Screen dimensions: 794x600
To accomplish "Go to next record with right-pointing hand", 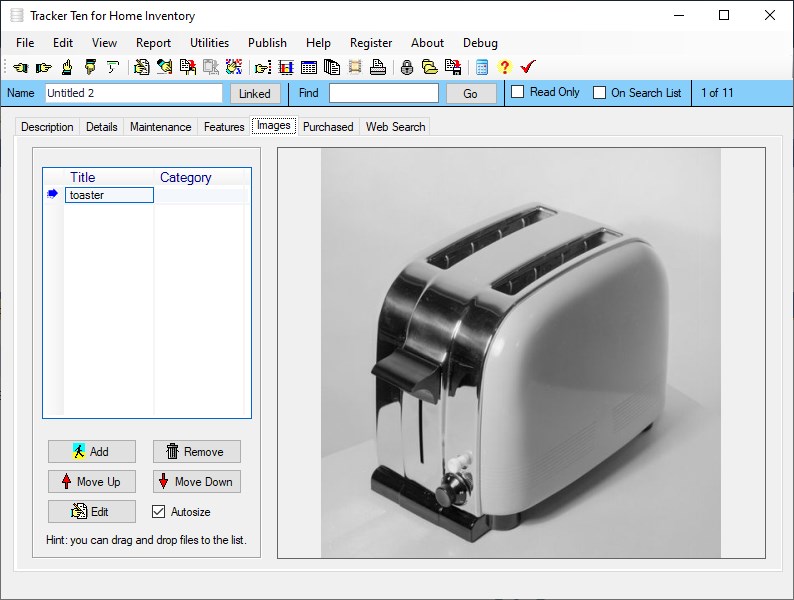I will tap(43, 67).
